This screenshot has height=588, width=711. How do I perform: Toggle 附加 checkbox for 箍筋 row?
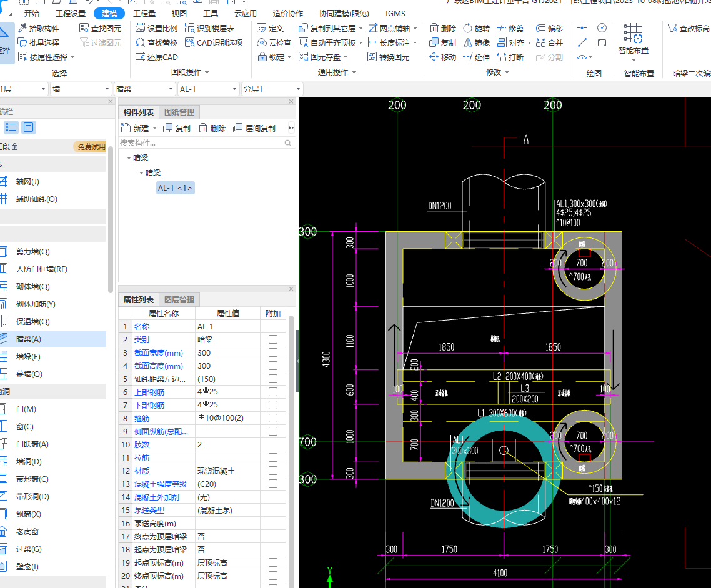(273, 418)
